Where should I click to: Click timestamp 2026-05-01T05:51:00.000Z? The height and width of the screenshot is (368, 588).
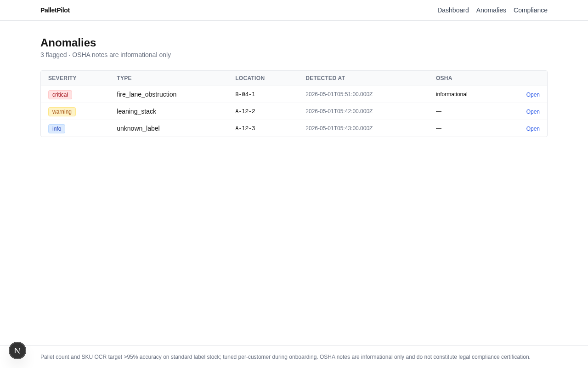[x=339, y=94]
